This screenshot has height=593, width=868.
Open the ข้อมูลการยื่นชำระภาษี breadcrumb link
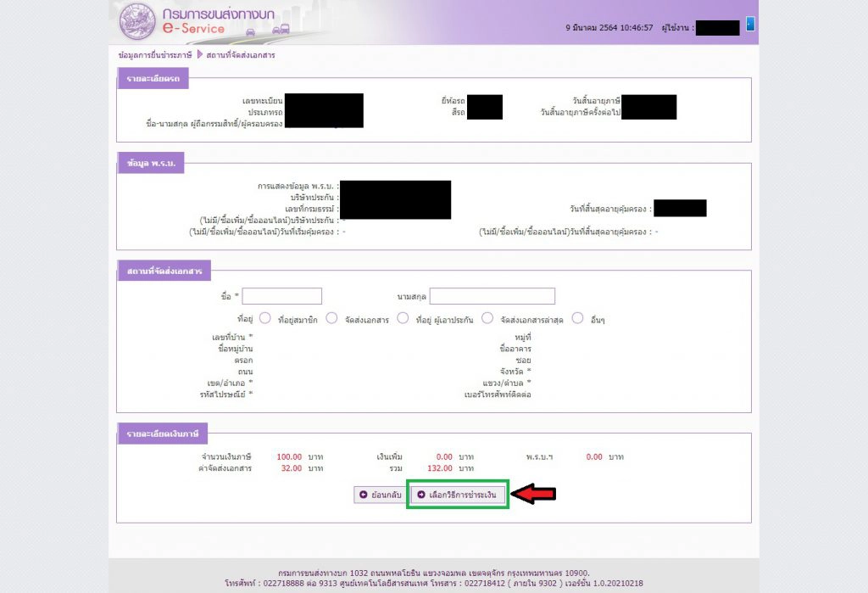pyautogui.click(x=155, y=55)
